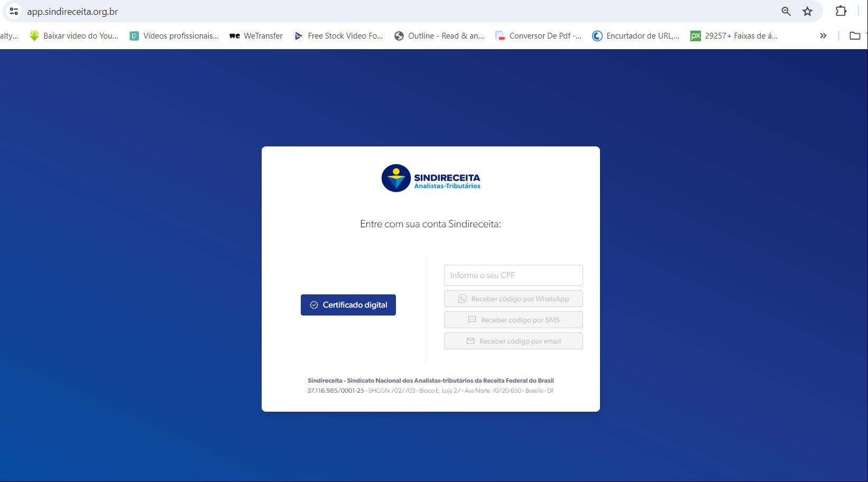Open the WeTransfer bookmark
This screenshot has width=868, height=482.
(x=256, y=36)
